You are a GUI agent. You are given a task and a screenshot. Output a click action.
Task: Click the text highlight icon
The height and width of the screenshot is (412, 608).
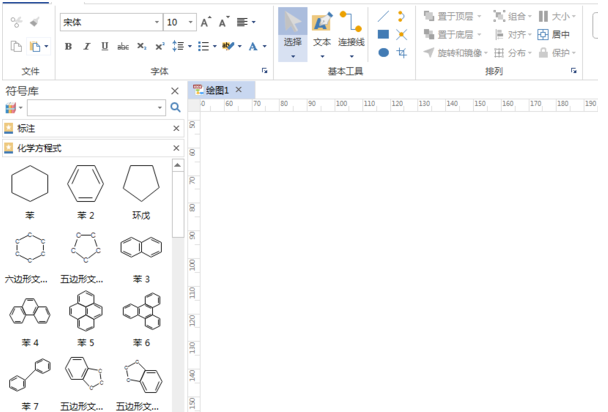coord(228,47)
